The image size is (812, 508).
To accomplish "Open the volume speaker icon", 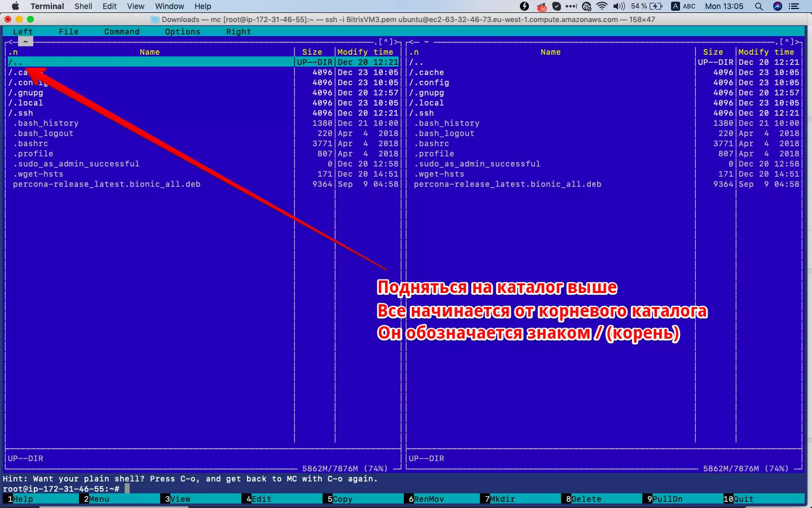I will pos(619,6).
